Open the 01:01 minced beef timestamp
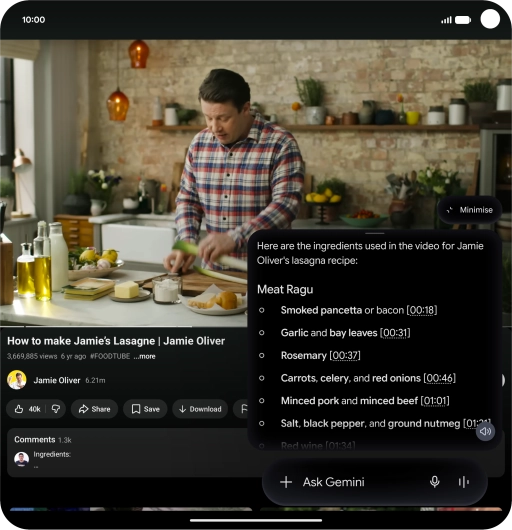This screenshot has height=530, width=512. coord(435,401)
